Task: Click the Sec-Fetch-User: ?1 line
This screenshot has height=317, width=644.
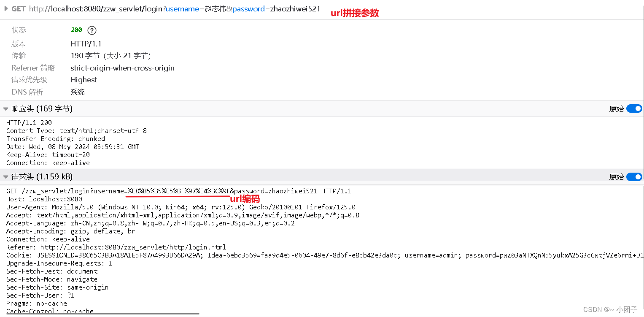Action: (40, 295)
